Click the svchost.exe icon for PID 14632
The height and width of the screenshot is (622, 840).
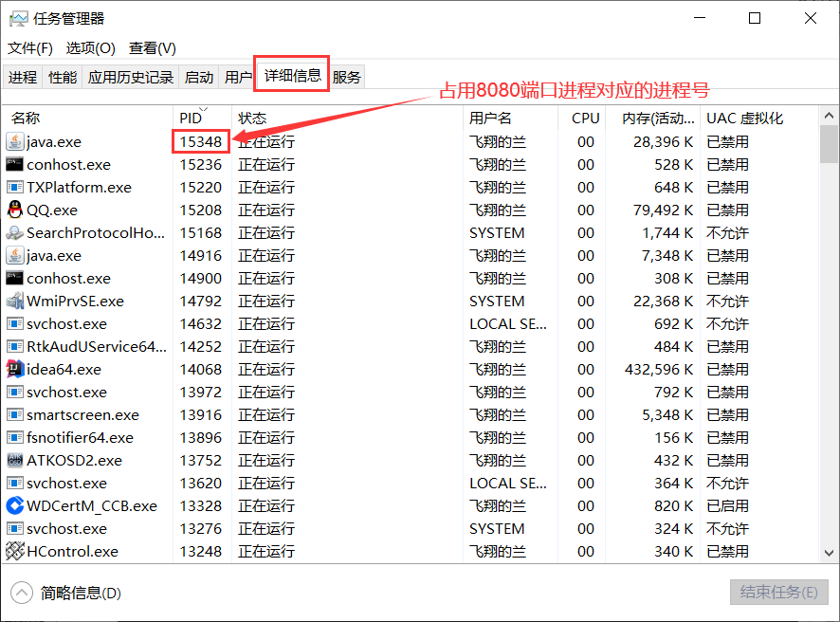14,323
